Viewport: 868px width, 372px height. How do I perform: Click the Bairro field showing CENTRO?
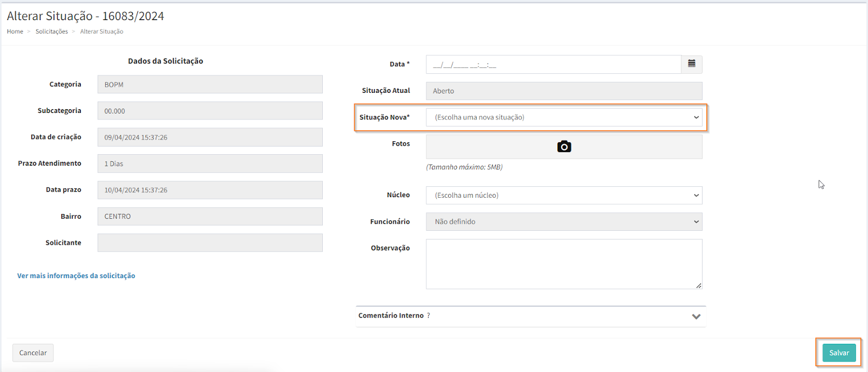[x=210, y=216]
